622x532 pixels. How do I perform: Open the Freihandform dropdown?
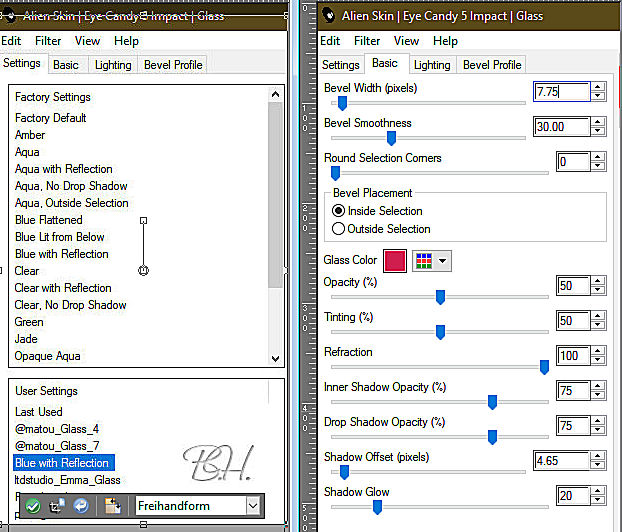[253, 506]
